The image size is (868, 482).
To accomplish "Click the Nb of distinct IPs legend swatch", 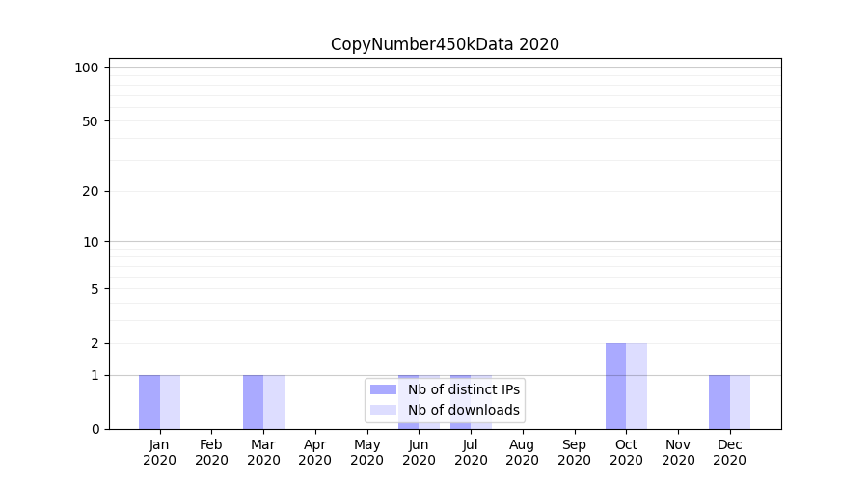I will (x=383, y=389).
